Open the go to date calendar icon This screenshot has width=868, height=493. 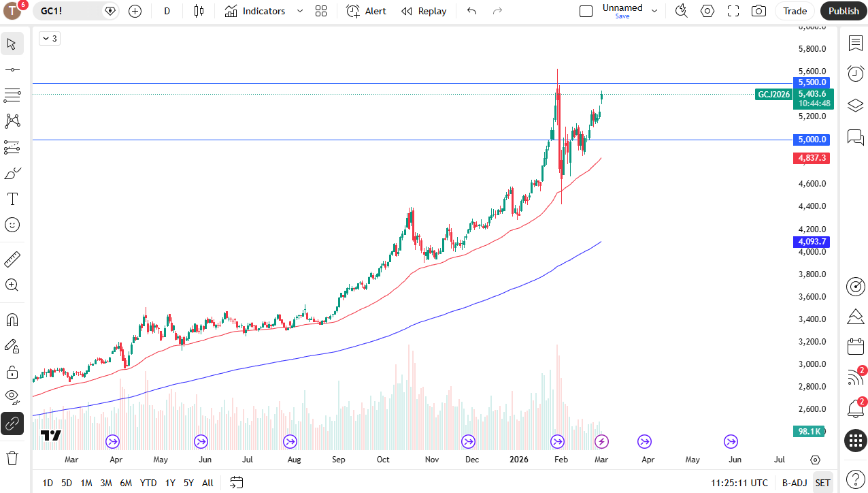tap(236, 483)
